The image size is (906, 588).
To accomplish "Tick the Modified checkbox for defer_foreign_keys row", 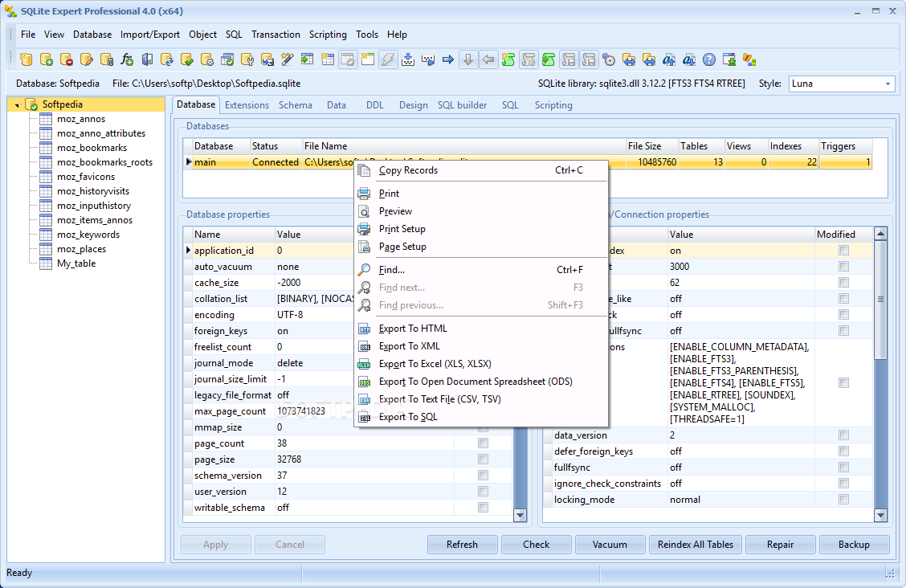I will click(843, 451).
